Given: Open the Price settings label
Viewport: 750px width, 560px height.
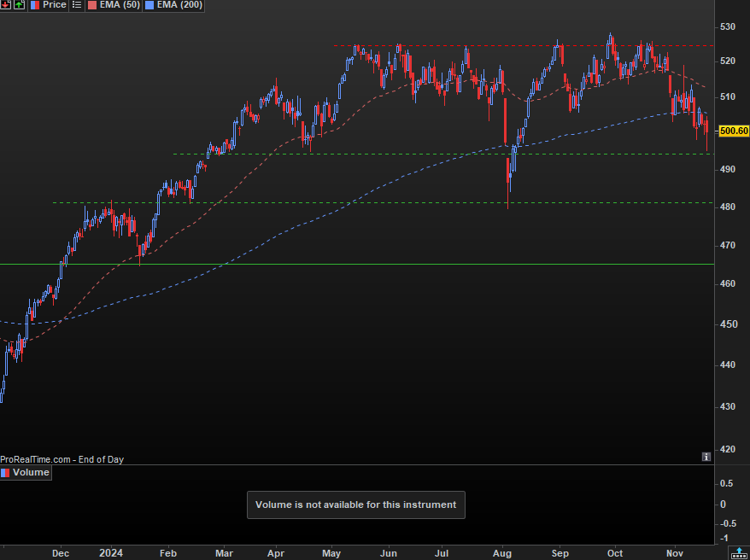Looking at the screenshot, I should (x=49, y=5).
